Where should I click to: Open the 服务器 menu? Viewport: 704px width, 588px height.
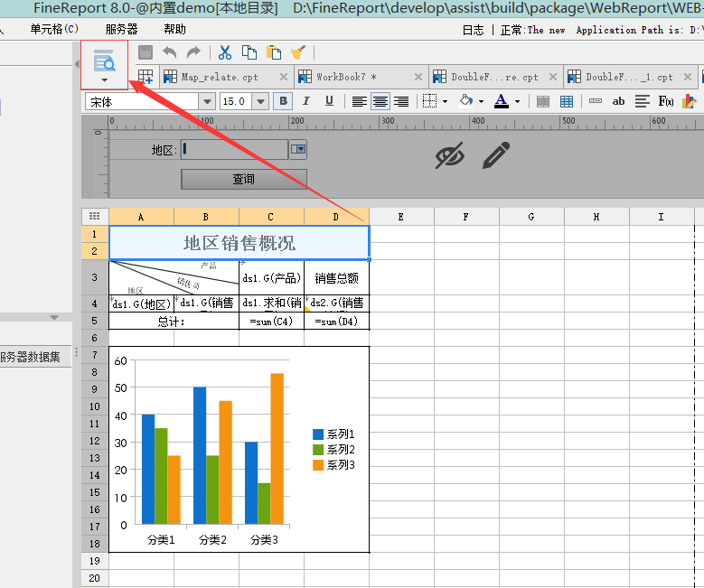[121, 29]
